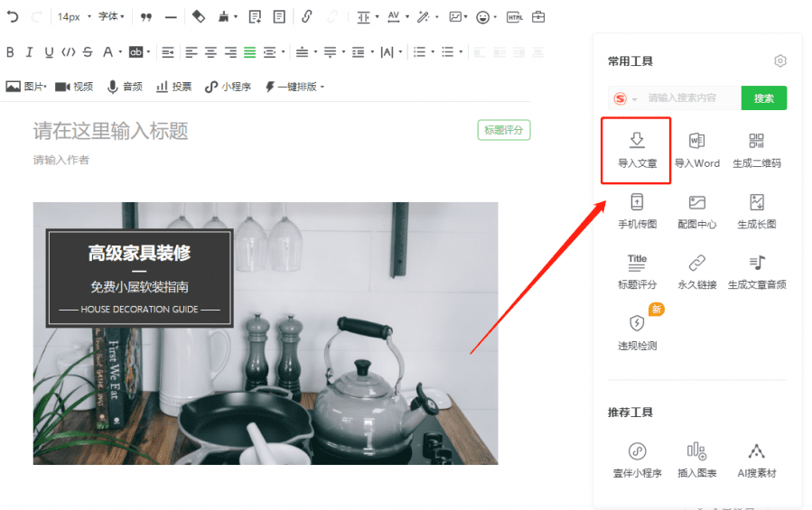Open the AI搜素材 tool

coord(757,459)
